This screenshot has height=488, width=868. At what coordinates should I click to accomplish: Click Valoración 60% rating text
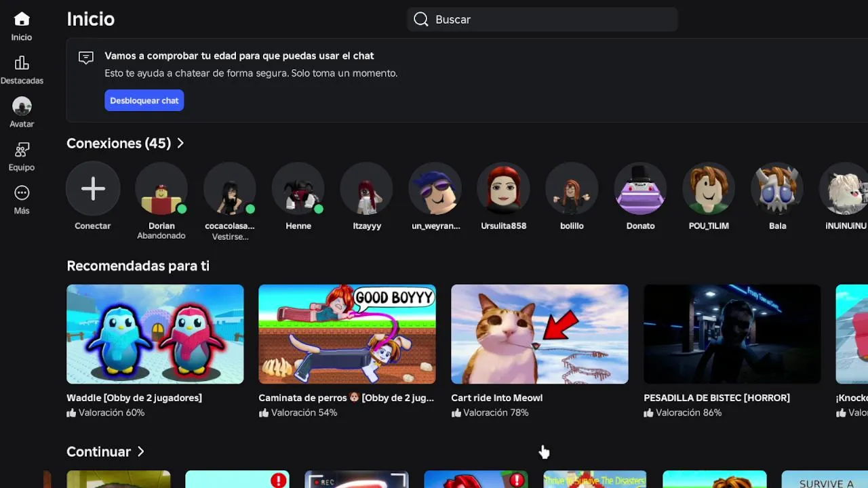pos(111,413)
